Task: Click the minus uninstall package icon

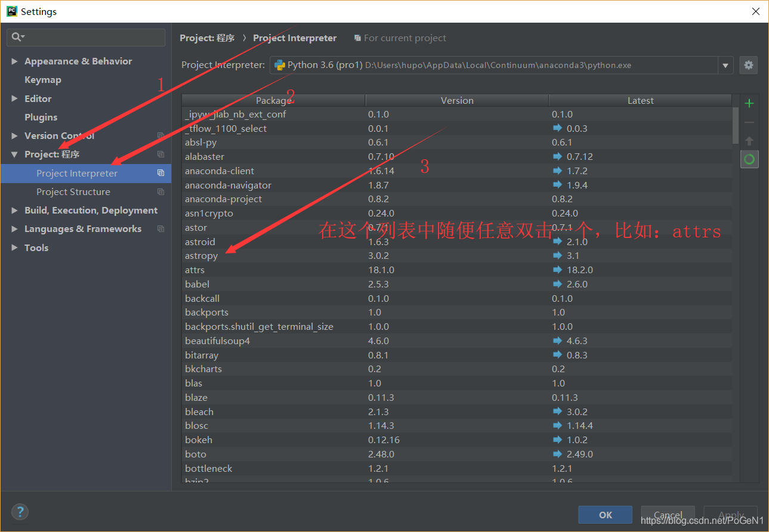Action: click(x=749, y=122)
